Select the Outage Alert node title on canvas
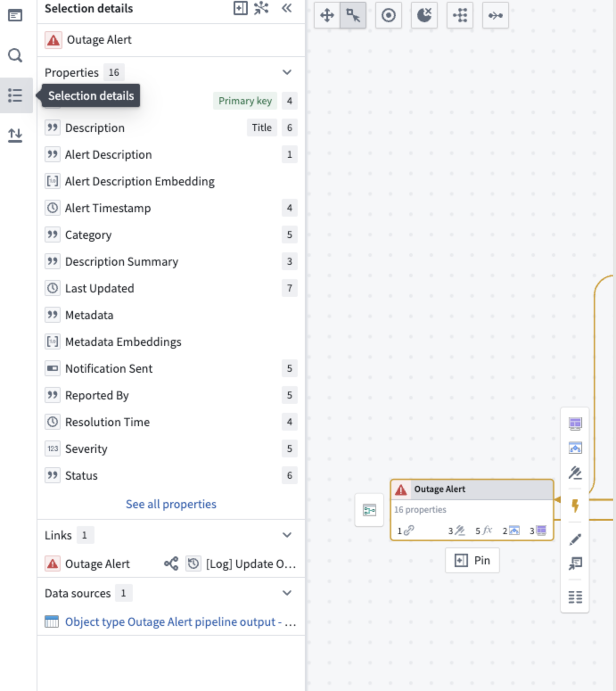Screen dimensions: 616x691 (x=440, y=489)
